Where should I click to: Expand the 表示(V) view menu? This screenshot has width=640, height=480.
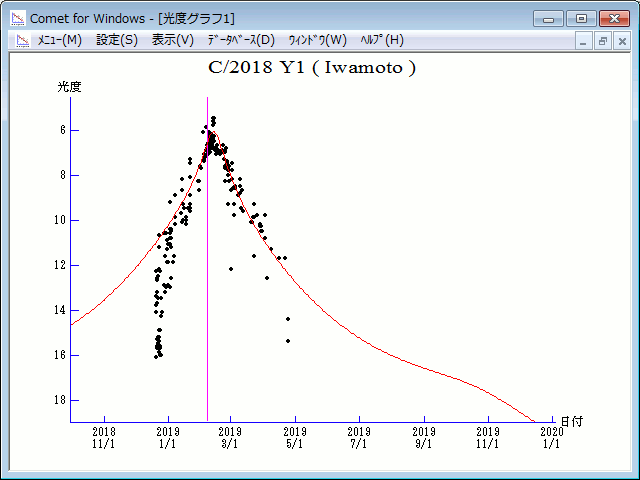172,40
